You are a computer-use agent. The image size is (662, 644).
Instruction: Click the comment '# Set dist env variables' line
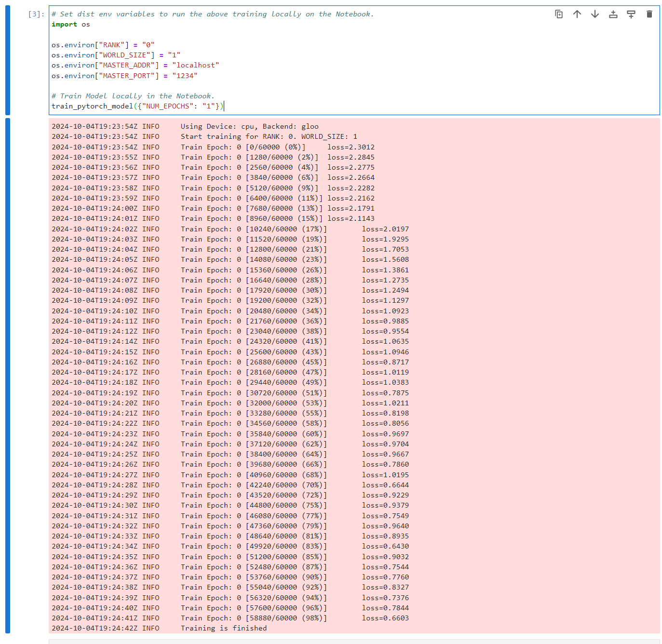tap(213, 14)
